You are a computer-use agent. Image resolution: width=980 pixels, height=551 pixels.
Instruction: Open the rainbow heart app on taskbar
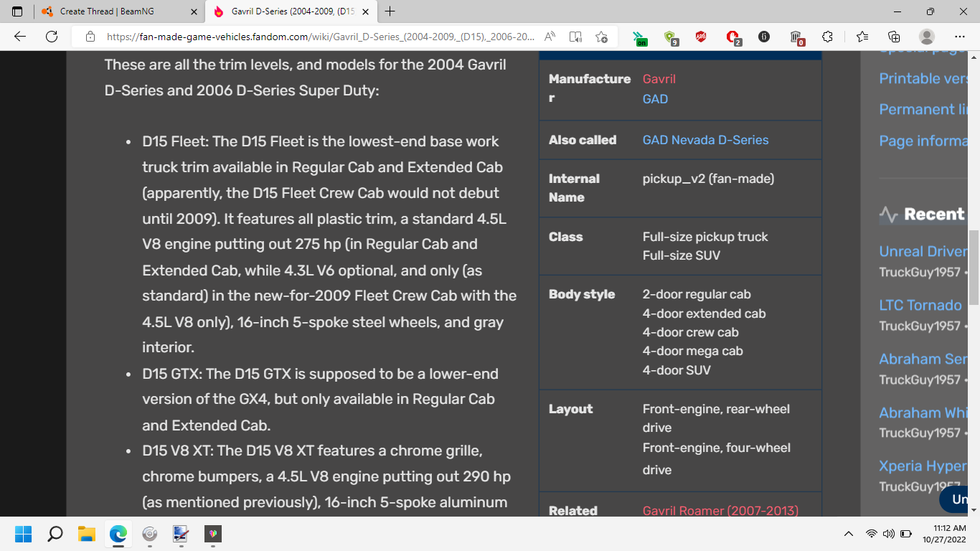(213, 534)
